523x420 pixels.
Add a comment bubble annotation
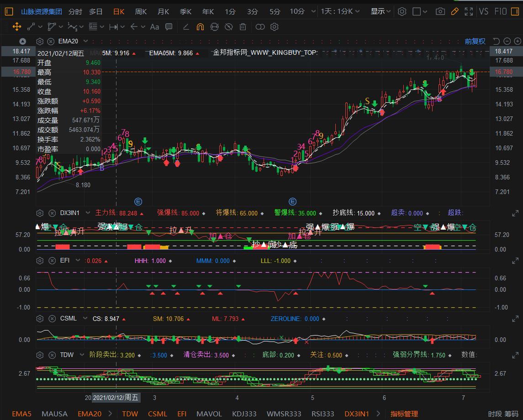tap(169, 26)
